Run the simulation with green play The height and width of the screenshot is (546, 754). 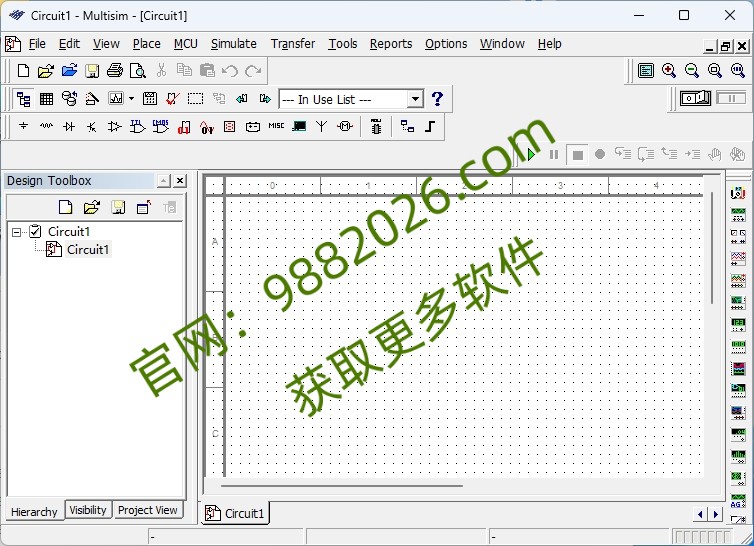531,154
